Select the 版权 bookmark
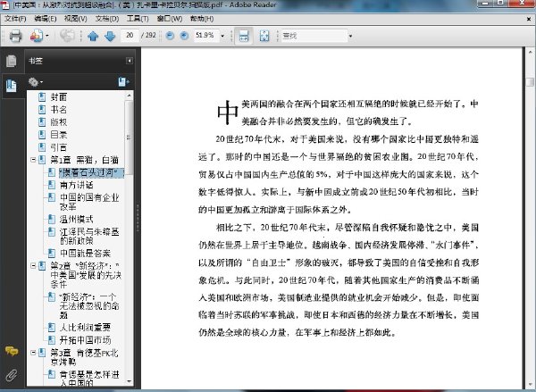 pos(58,122)
